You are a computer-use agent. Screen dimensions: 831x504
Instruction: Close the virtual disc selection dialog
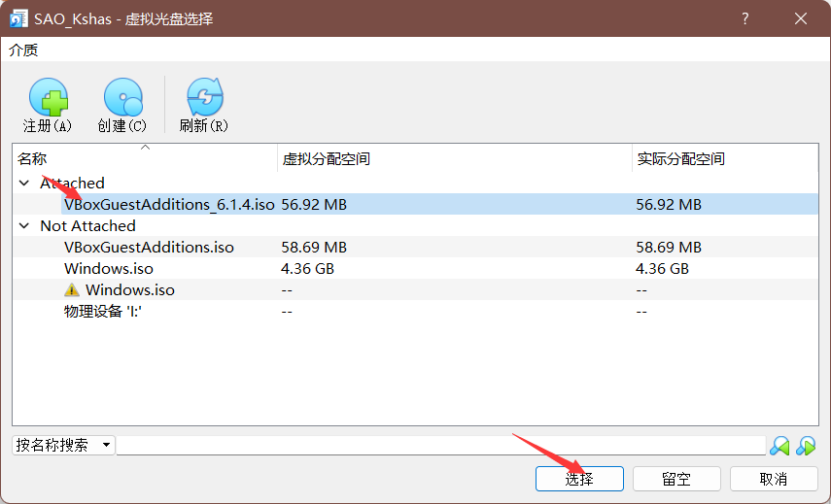click(801, 19)
